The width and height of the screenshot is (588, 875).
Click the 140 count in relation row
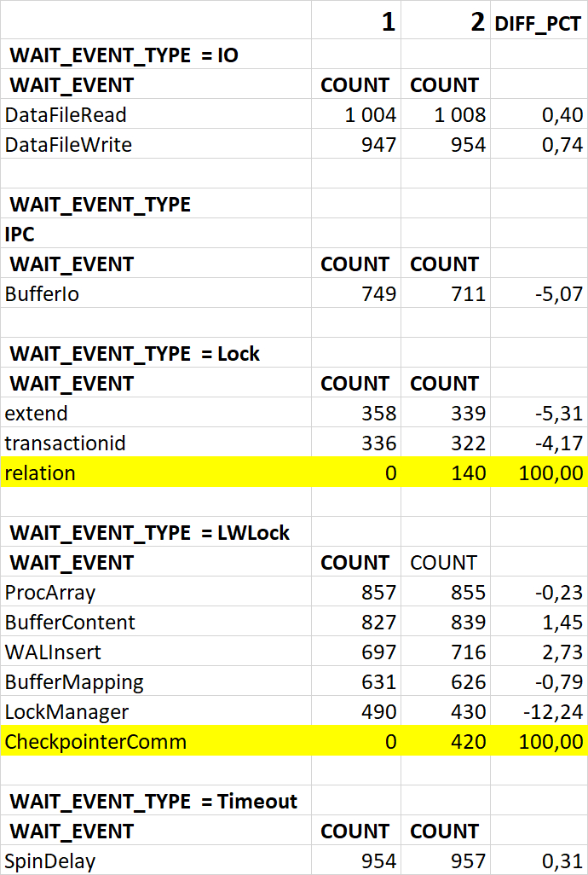click(x=468, y=472)
